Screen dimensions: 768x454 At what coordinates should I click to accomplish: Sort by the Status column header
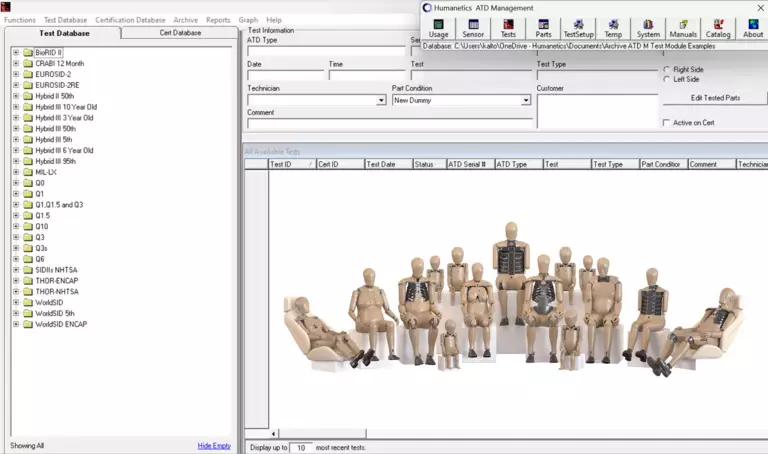tap(430, 165)
